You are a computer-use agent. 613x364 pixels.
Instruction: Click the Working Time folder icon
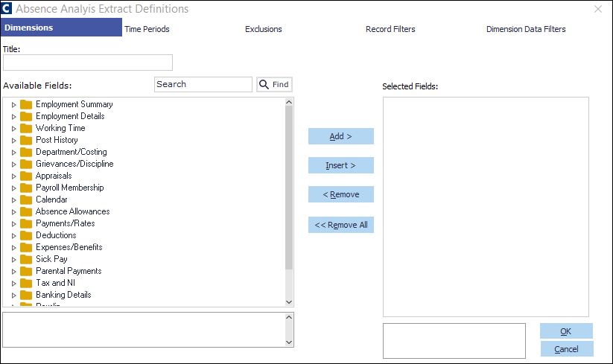(26, 129)
